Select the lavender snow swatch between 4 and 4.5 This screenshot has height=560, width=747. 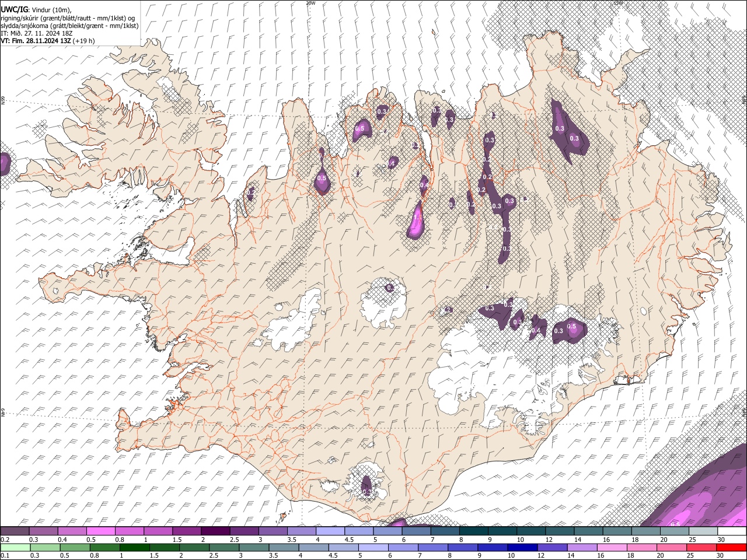(x=330, y=531)
